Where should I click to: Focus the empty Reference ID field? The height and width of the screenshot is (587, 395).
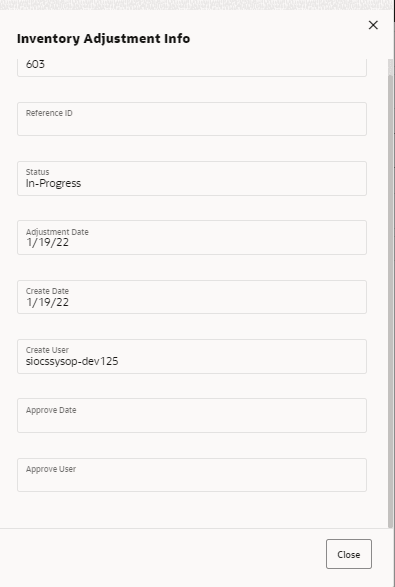pos(192,119)
